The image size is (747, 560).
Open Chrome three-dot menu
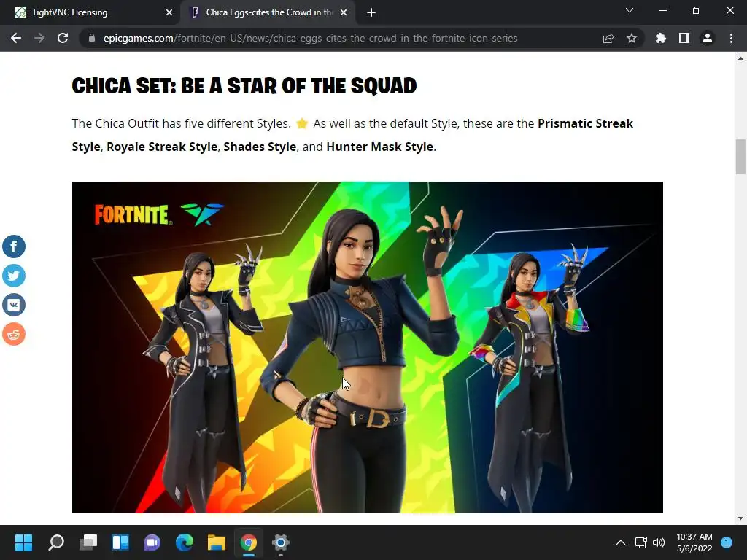tap(731, 38)
